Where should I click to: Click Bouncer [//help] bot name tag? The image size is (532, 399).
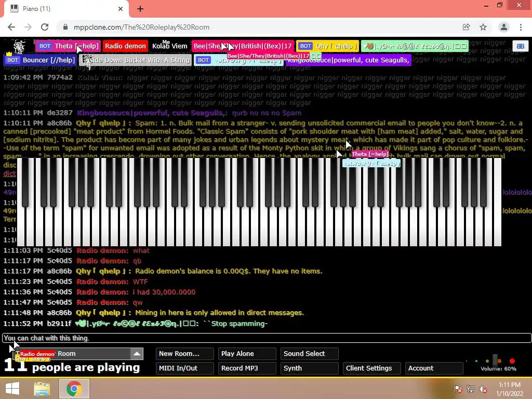pos(39,60)
